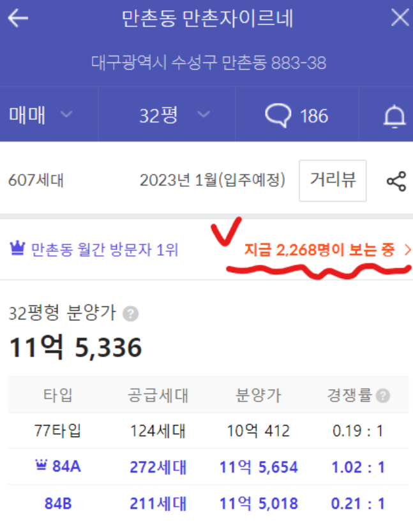The height and width of the screenshot is (532, 413).
Task: Open the 186 comments speech bubble
Action: (296, 115)
